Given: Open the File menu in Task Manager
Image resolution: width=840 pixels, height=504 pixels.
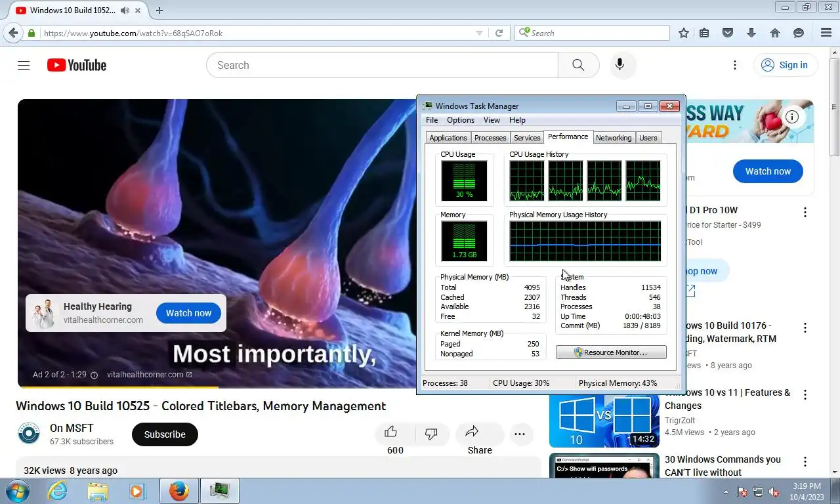Looking at the screenshot, I should point(432,120).
